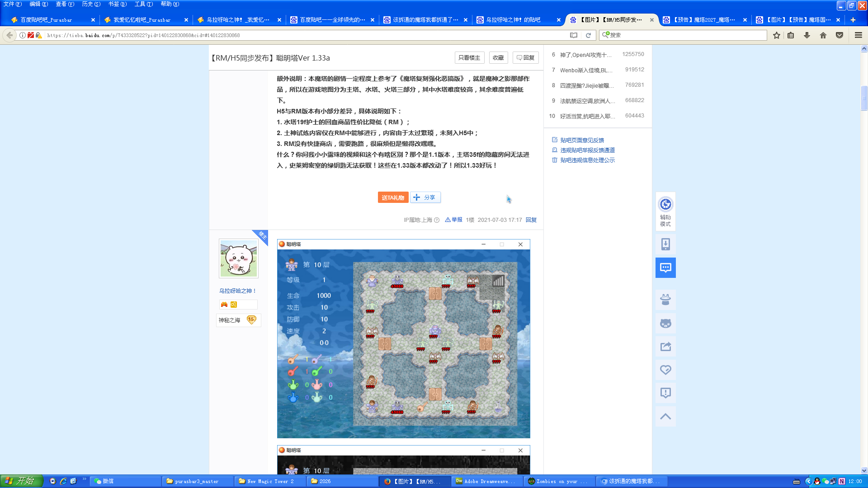The image size is (868, 488).
Task: Click the orange 送TA礼物 button
Action: coord(393,197)
